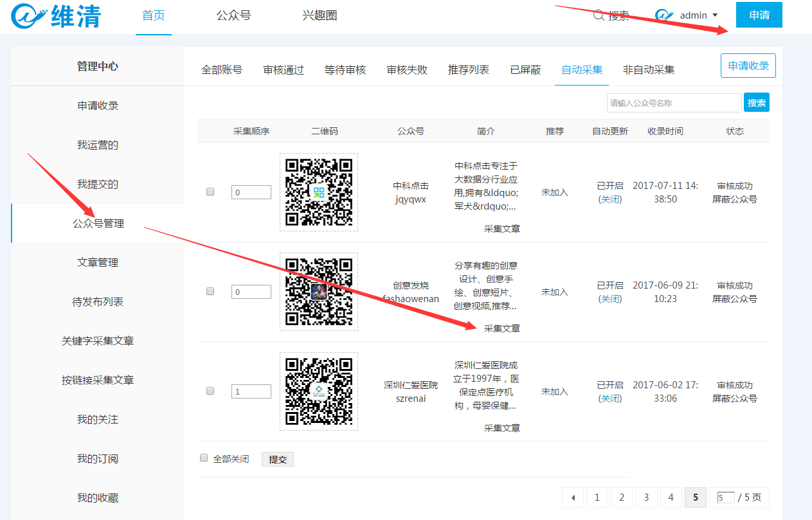The height and width of the screenshot is (520, 812).
Task: Open the admin user dropdown
Action: (699, 15)
